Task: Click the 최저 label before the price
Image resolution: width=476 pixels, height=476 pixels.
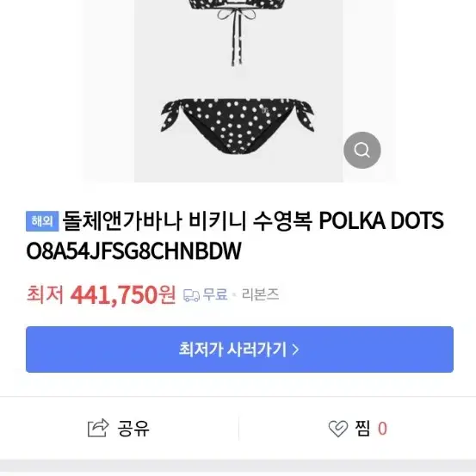Action: pyautogui.click(x=45, y=294)
